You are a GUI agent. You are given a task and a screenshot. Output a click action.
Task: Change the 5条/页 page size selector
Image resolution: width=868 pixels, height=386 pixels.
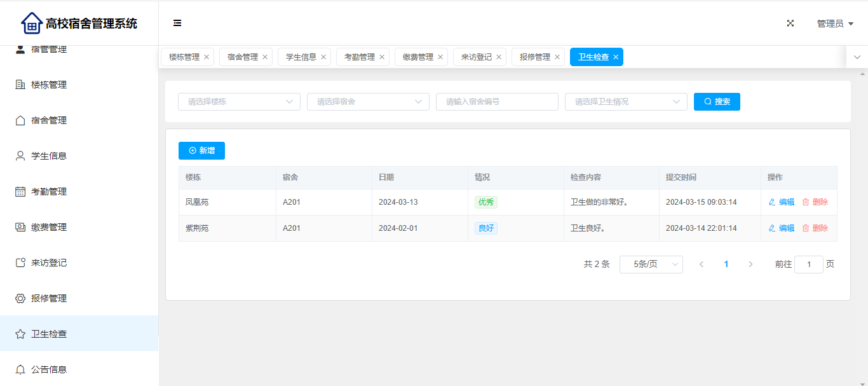tap(651, 265)
